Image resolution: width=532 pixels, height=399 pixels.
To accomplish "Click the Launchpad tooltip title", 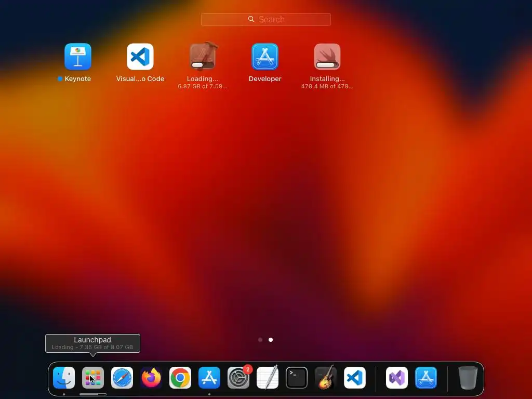I will (x=92, y=340).
